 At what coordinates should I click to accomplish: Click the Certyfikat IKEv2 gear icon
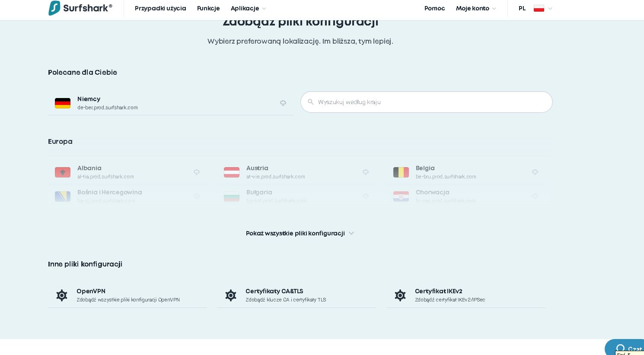coord(400,295)
